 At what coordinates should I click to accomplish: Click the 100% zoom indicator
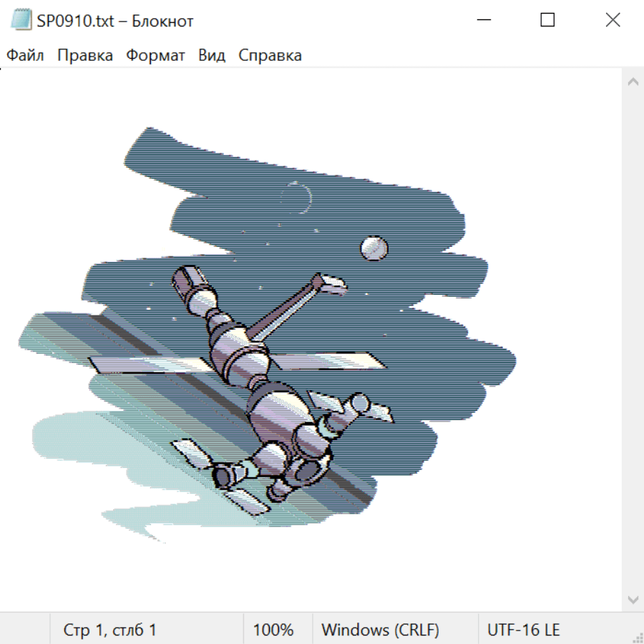coord(273,630)
